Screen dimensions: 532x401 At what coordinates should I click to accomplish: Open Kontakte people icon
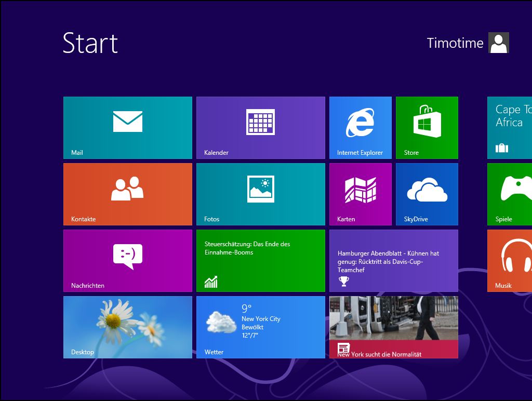[x=127, y=188]
